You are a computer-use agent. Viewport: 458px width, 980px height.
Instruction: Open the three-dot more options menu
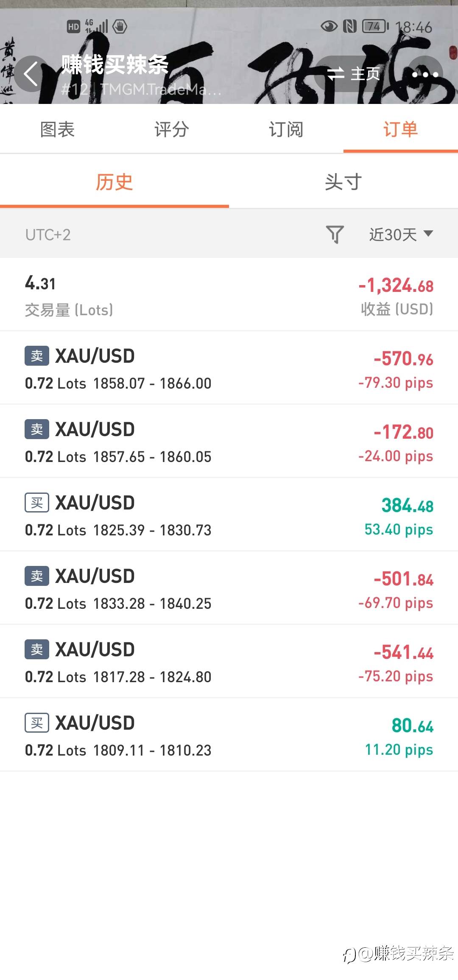coord(425,74)
